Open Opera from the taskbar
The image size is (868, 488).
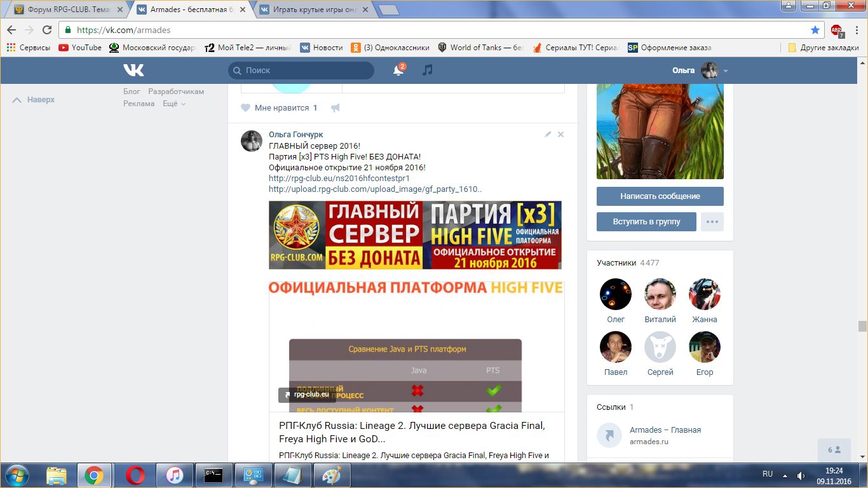pos(135,475)
